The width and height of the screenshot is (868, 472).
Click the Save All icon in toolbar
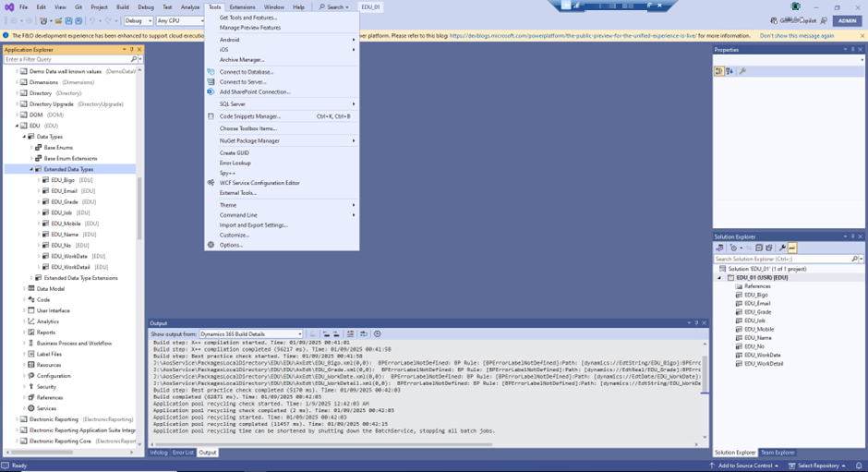(78, 20)
